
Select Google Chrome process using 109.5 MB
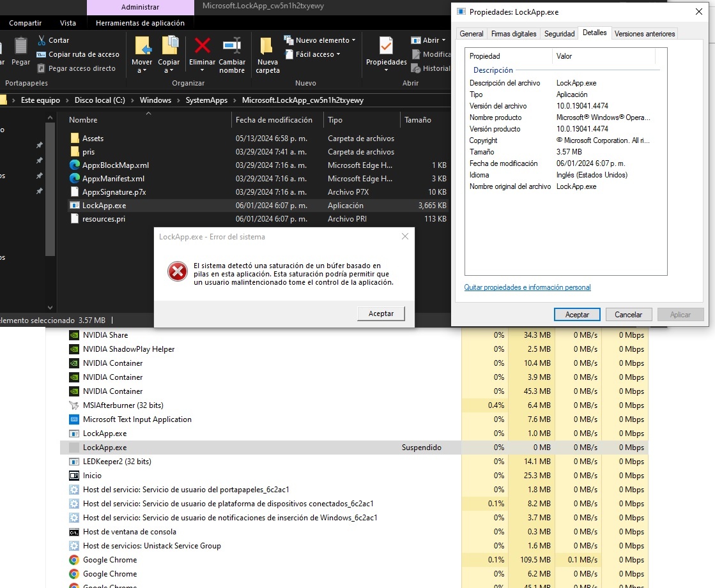click(x=354, y=560)
